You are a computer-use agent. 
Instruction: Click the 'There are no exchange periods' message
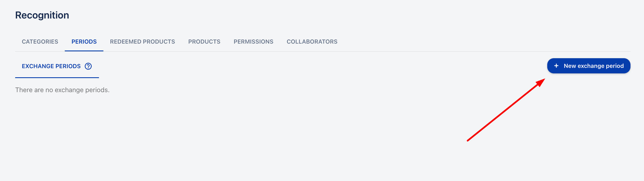(x=62, y=90)
